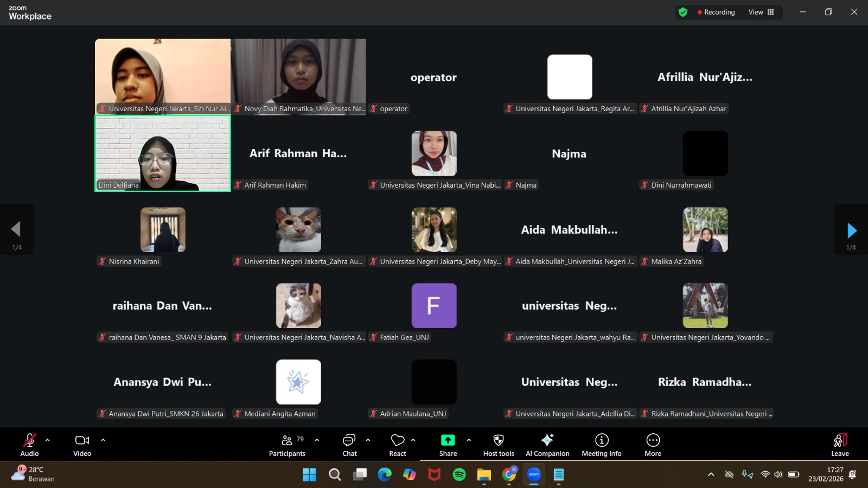Open the Chat panel
This screenshot has height=488, width=868.
[349, 445]
